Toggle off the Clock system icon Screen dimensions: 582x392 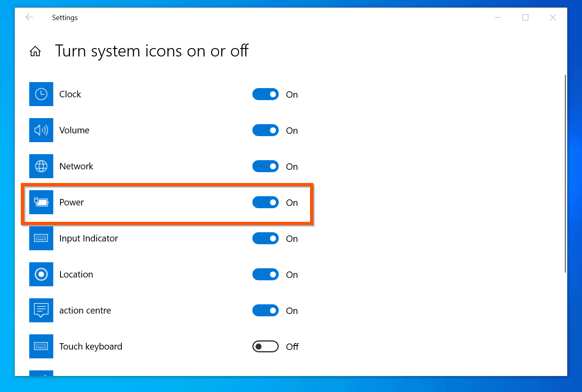pyautogui.click(x=265, y=94)
